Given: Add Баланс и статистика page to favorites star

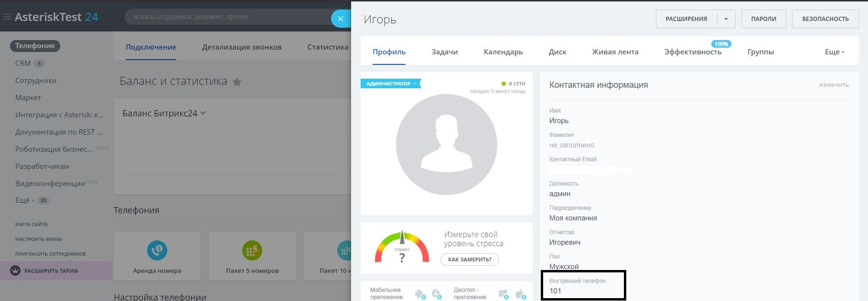Looking at the screenshot, I should 237,82.
